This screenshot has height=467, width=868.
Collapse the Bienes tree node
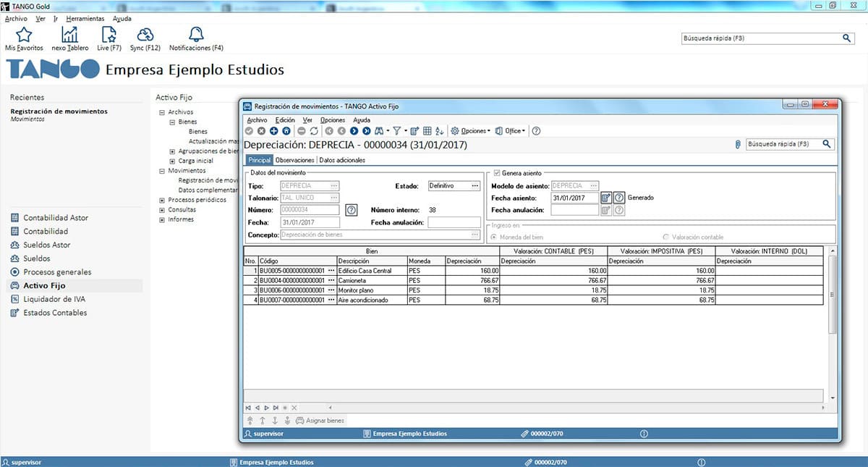172,122
